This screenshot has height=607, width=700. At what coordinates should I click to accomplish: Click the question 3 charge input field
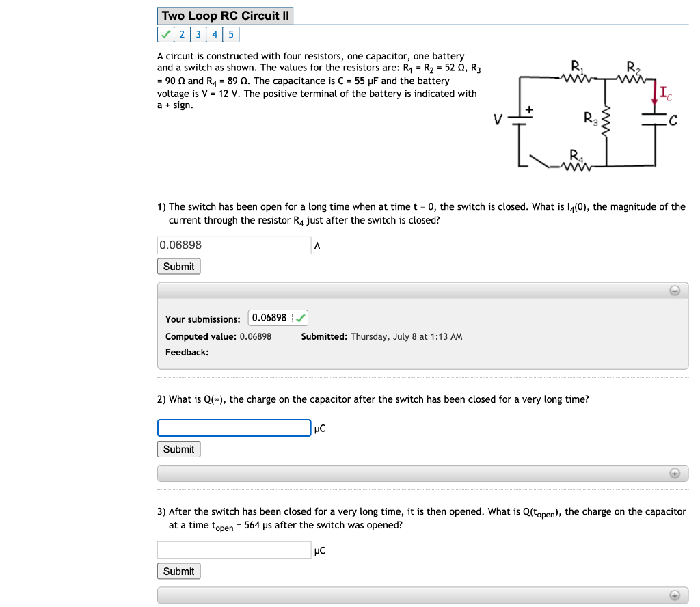[234, 550]
